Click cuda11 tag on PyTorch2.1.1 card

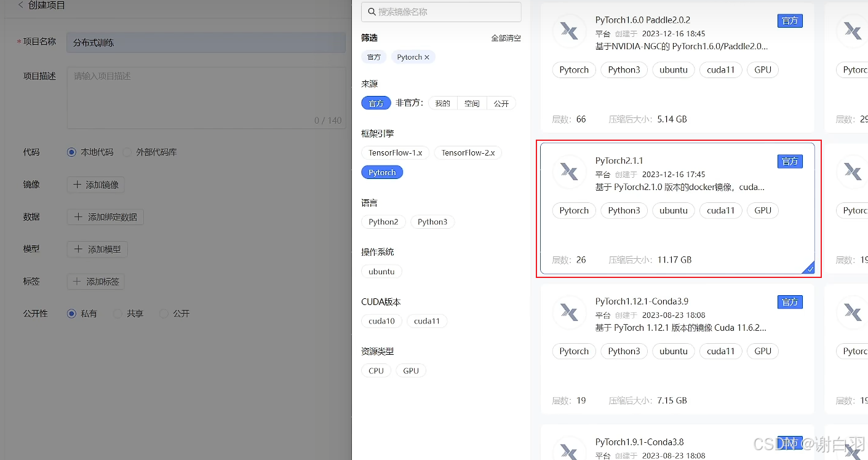coord(721,211)
